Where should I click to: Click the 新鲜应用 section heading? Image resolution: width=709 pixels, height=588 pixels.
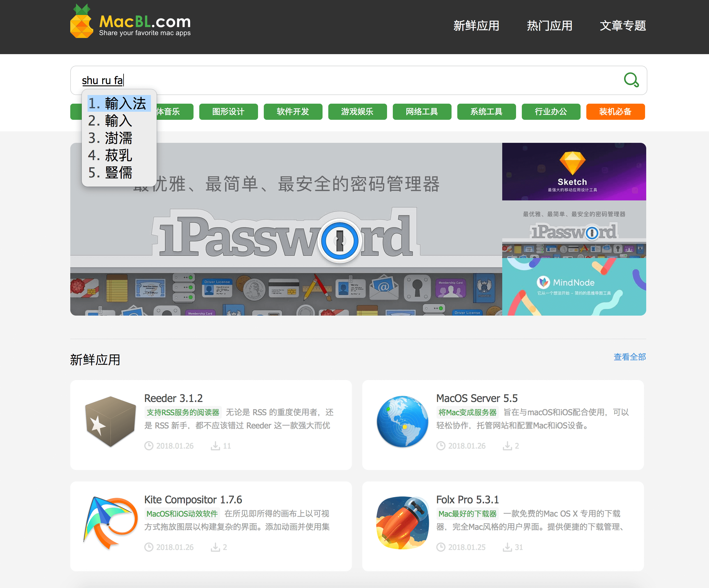[x=95, y=360]
